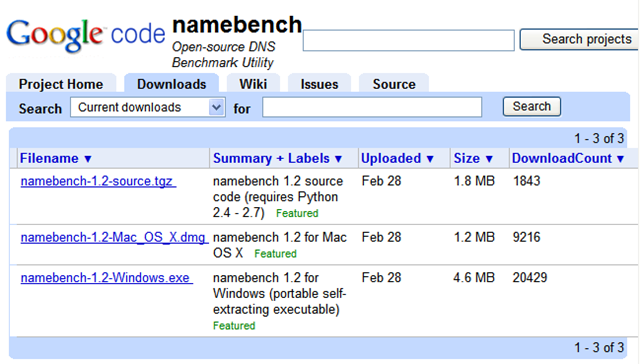The height and width of the screenshot is (364, 640).
Task: Click the Featured label on Windows row
Action: [234, 326]
